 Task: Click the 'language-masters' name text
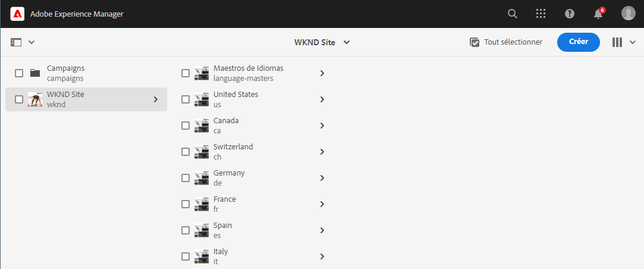pyautogui.click(x=244, y=78)
